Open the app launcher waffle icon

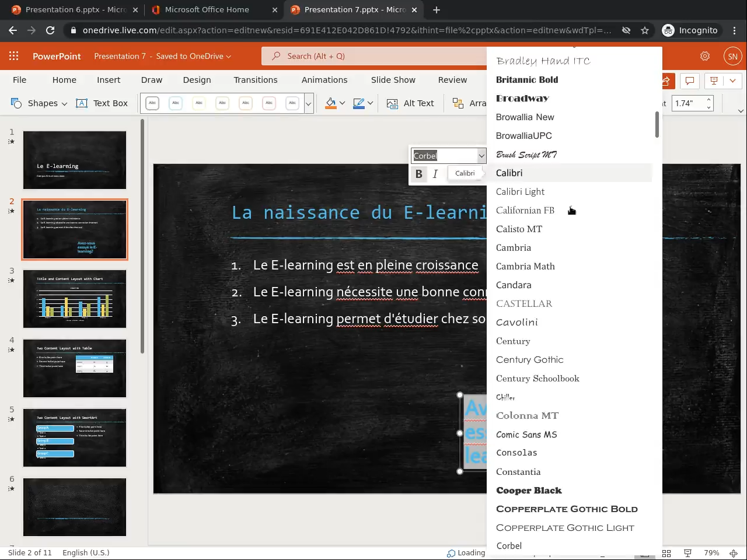14,56
